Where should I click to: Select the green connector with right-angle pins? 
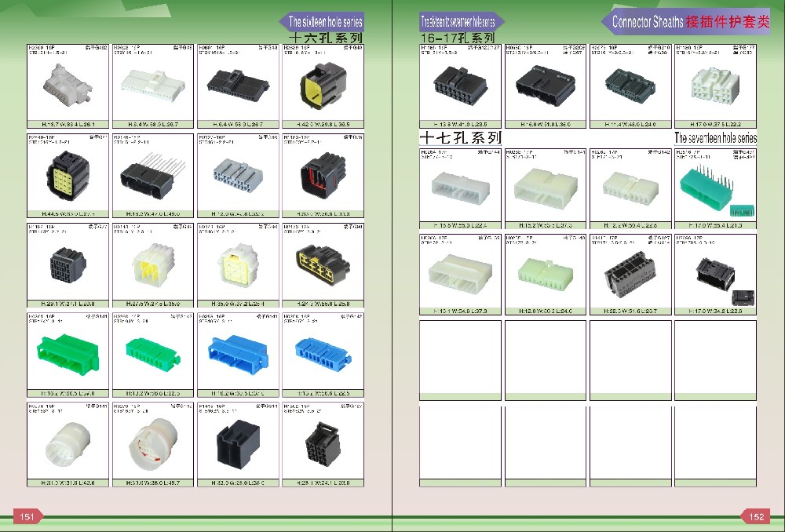716,189
